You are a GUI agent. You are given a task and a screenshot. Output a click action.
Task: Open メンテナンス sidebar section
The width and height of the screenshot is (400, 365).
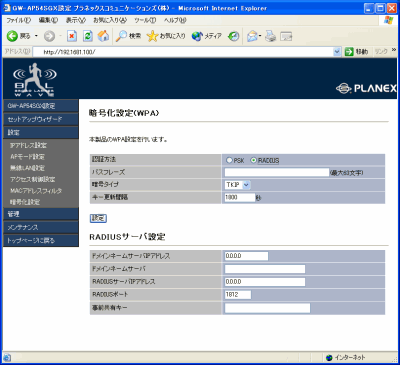[41, 227]
